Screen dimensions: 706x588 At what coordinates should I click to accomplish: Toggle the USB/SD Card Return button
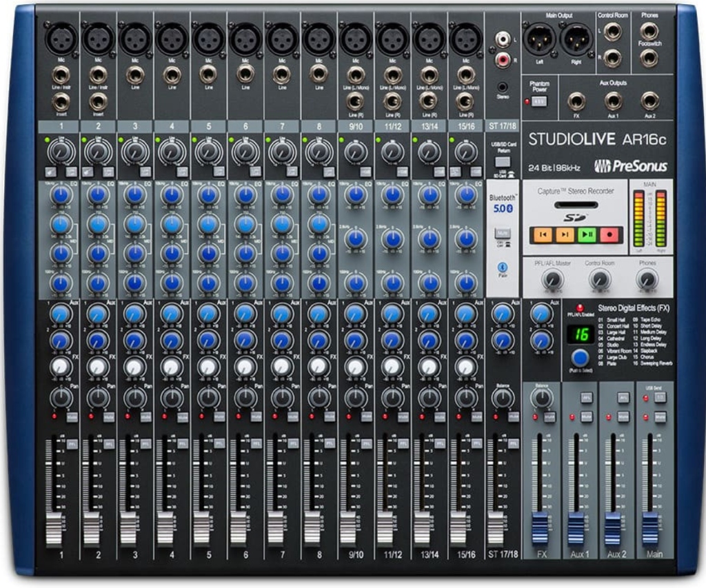tap(503, 162)
